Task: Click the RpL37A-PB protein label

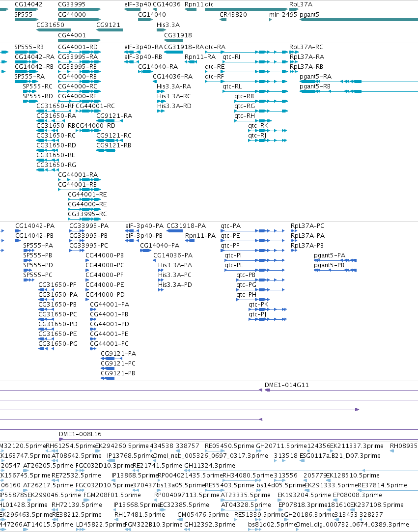Action: (x=307, y=246)
